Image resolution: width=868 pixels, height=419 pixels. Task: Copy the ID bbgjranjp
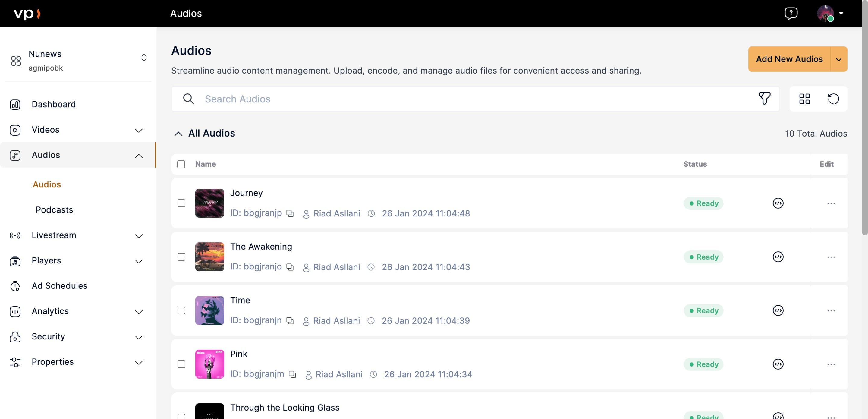[x=290, y=213]
